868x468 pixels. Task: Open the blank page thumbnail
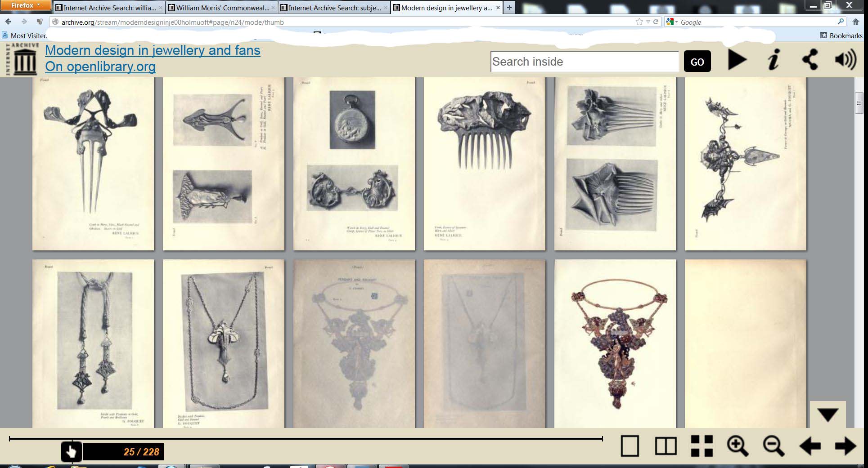[746, 343]
